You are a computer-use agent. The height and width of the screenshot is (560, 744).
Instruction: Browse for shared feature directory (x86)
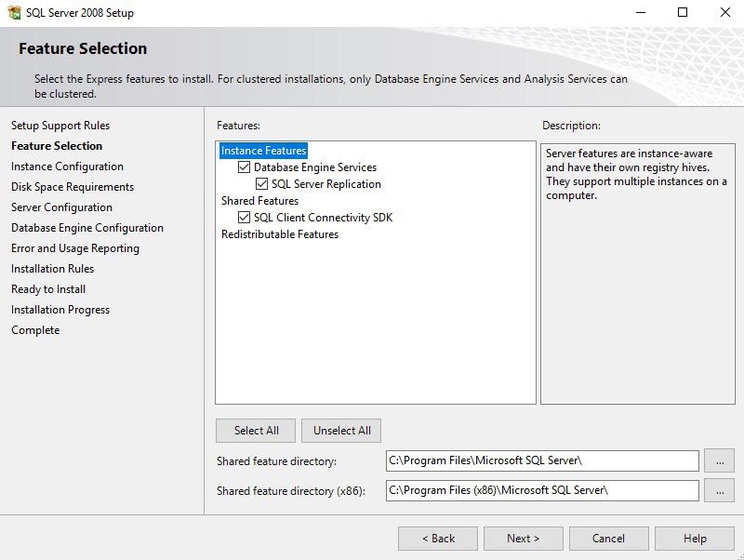pyautogui.click(x=719, y=491)
